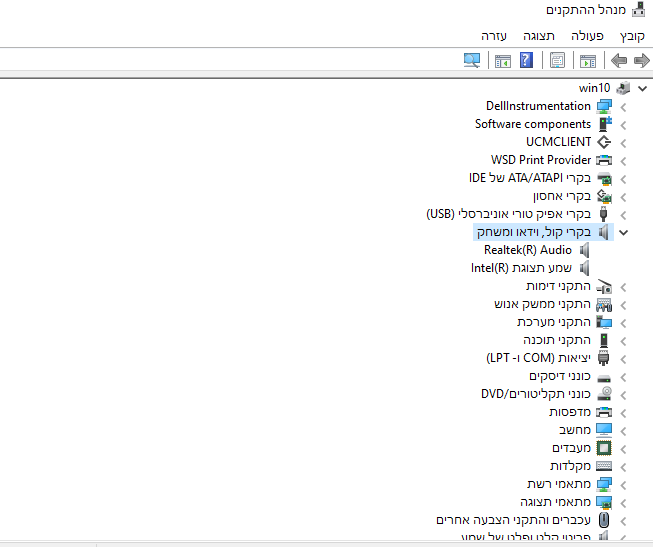Open the עזרה menu
Viewport: 653px width, 547px height.
[494, 36]
